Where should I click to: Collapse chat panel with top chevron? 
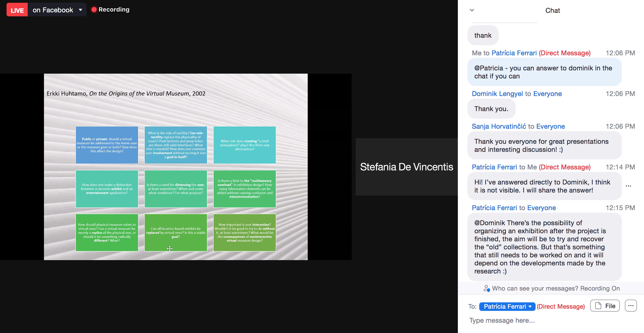[x=472, y=10]
